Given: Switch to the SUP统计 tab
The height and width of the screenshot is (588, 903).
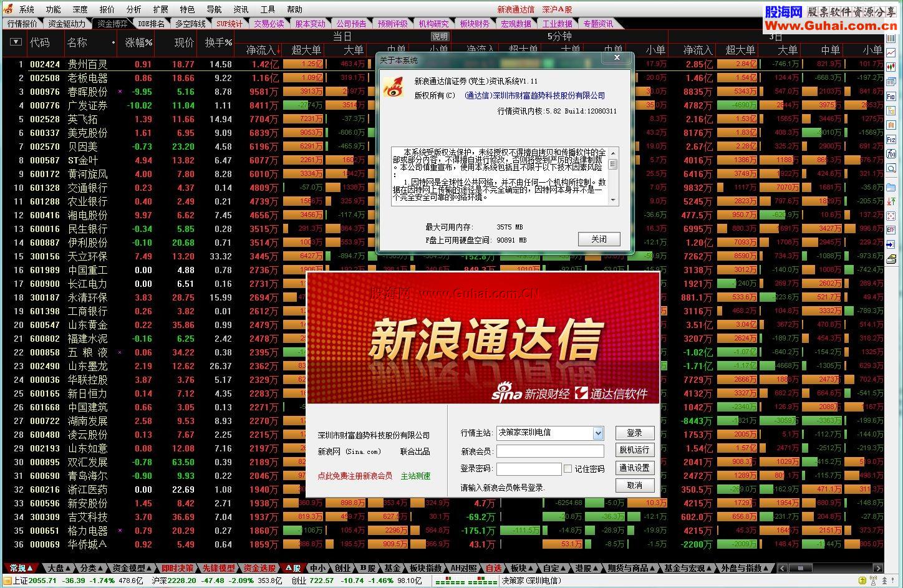Looking at the screenshot, I should pos(229,24).
